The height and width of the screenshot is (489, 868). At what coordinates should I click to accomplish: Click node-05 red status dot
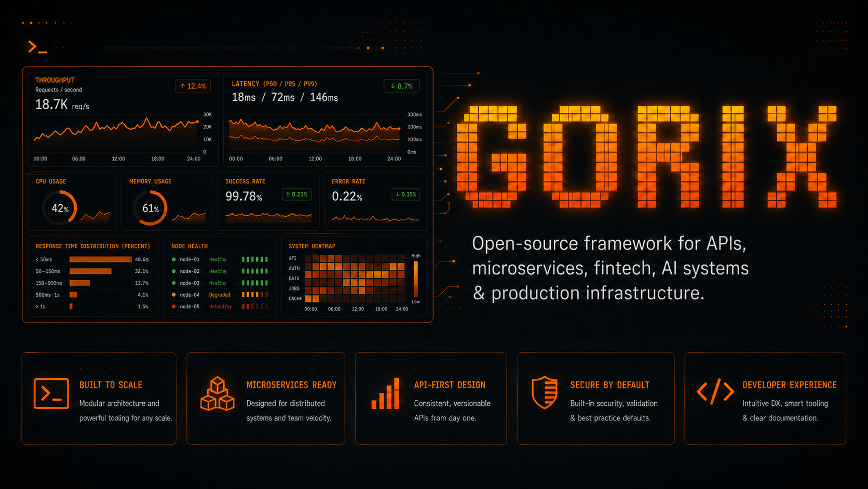point(174,307)
